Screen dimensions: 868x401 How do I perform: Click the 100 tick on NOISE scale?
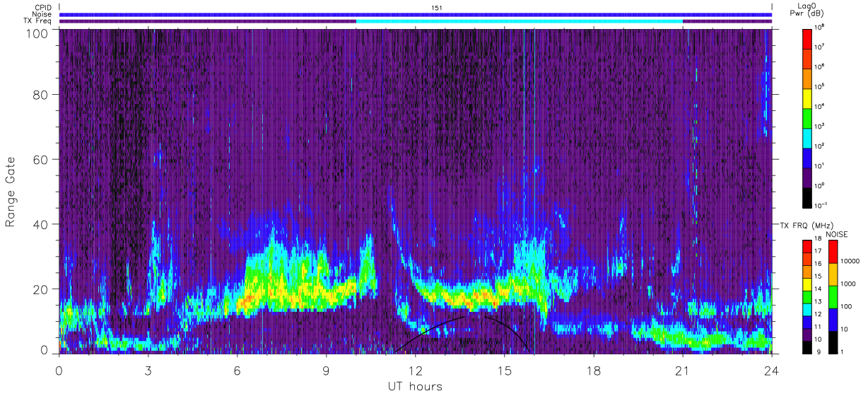click(848, 306)
